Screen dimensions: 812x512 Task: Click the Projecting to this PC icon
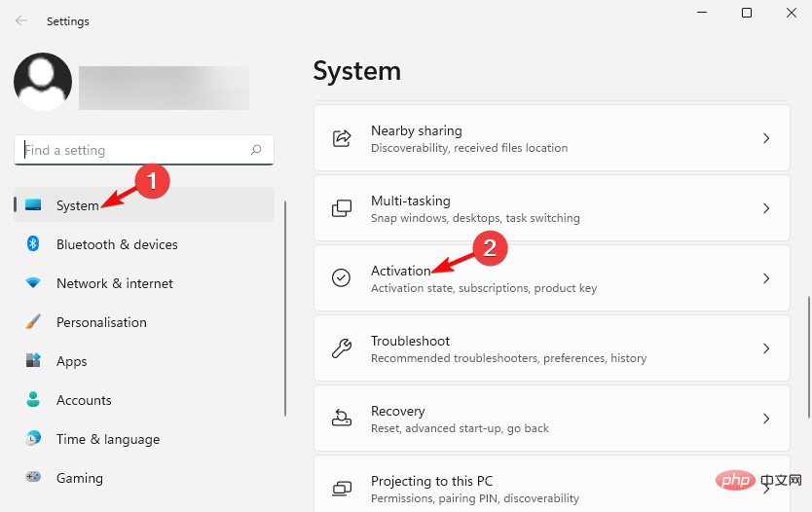[342, 489]
